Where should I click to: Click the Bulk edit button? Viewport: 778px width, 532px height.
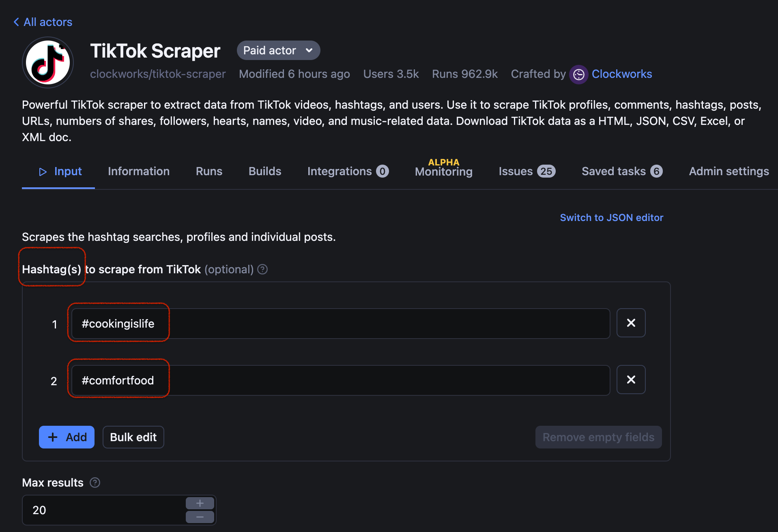click(x=133, y=437)
